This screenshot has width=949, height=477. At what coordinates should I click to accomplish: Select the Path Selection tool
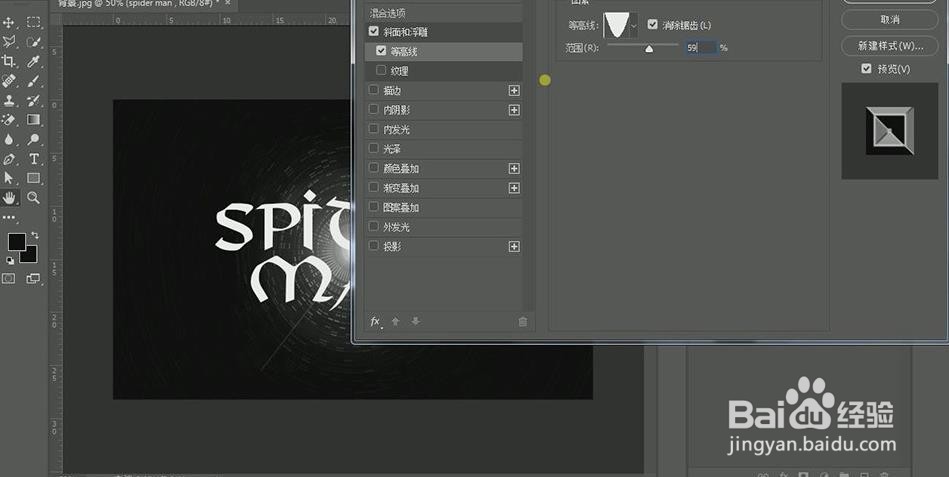tap(9, 178)
